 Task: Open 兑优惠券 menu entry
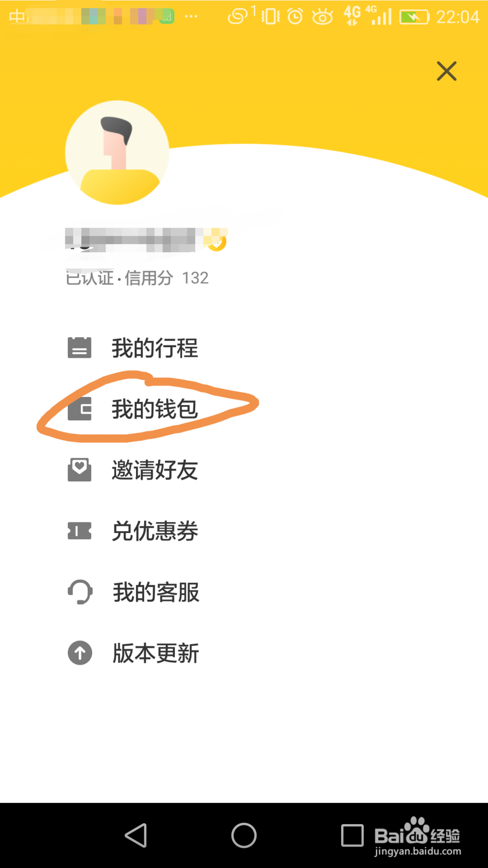coord(155,531)
